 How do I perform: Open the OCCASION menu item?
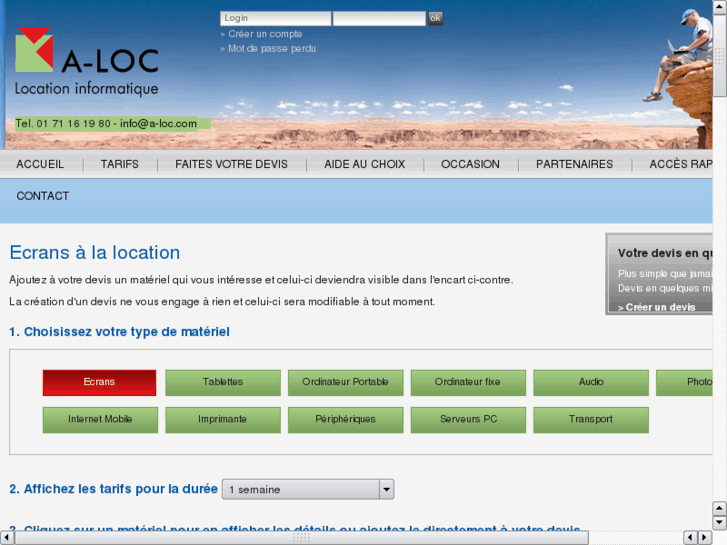[470, 164]
